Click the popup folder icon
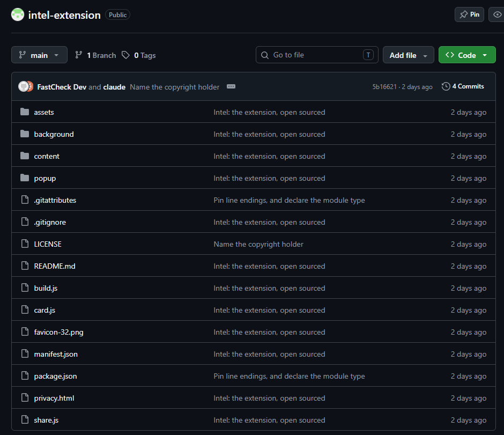The image size is (504, 435). [x=25, y=178]
